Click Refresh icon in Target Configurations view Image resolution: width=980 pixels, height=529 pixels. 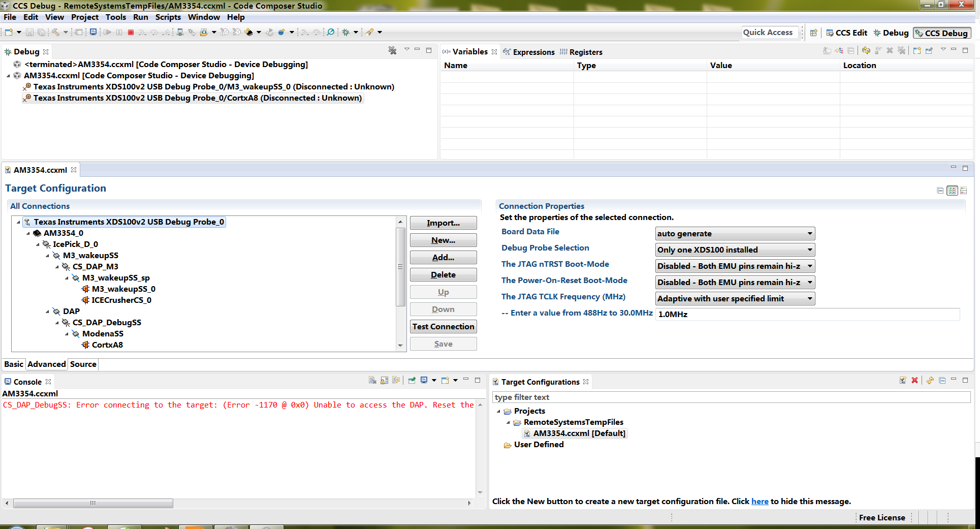(930, 380)
